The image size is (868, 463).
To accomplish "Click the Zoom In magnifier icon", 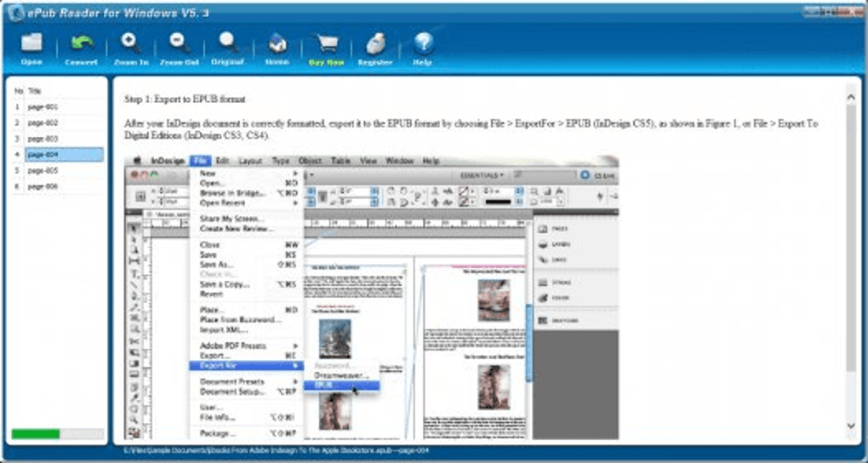I will click(x=131, y=43).
